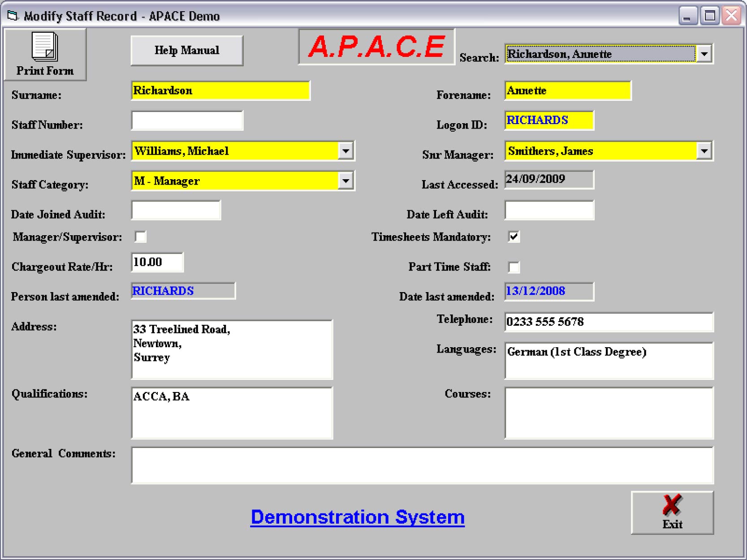Follow the Demonstration System link
747x560 pixels.
coord(357,517)
